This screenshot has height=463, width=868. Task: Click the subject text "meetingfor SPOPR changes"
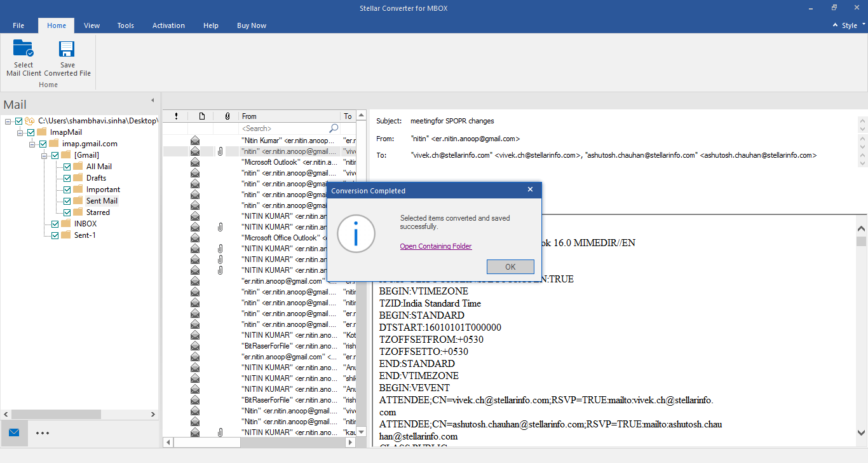(452, 121)
